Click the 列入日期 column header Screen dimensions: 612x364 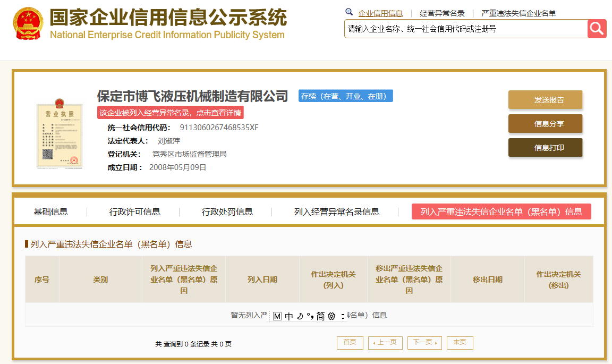click(262, 280)
